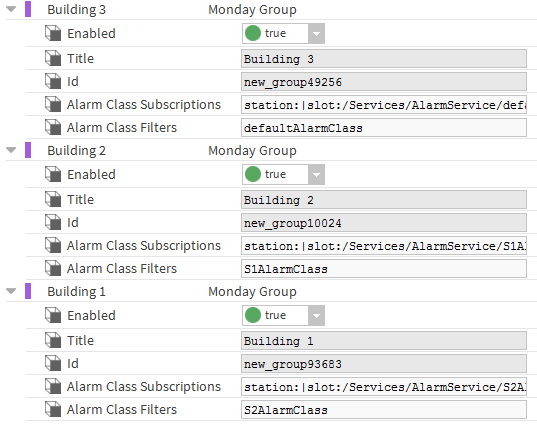Click the cube icon beside Building 1 Enabled
This screenshot has width=537, height=437.
tap(53, 315)
